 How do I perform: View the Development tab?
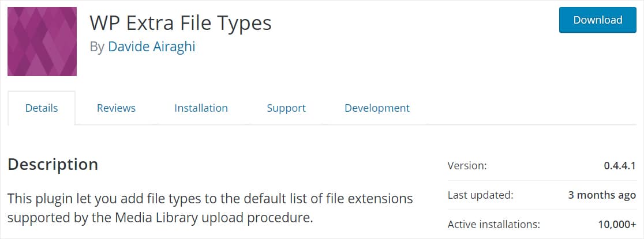377,108
